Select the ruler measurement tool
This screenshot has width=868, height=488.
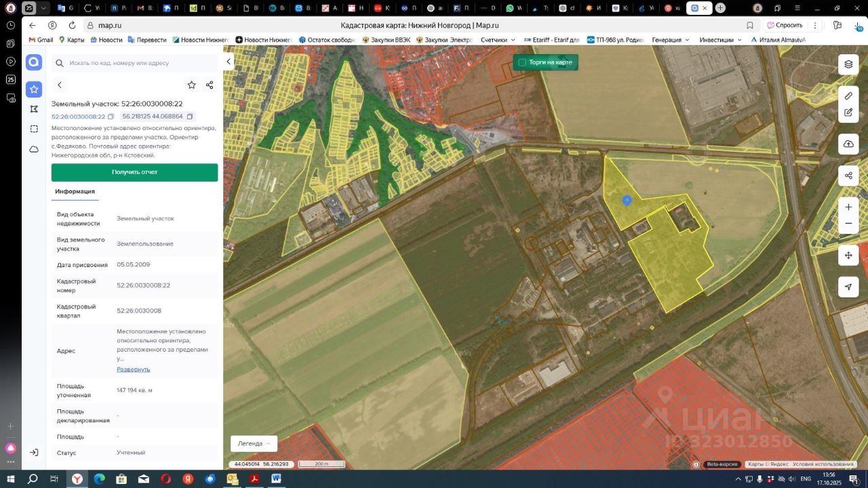tap(848, 96)
